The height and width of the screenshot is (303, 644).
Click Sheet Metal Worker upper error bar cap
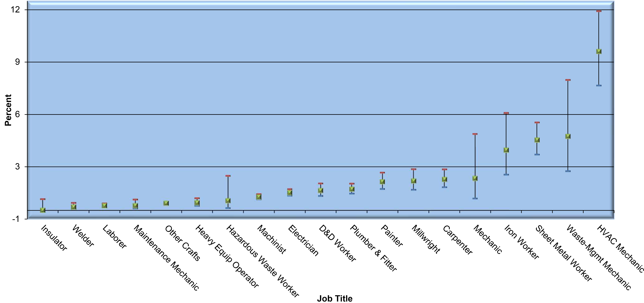[x=537, y=123]
